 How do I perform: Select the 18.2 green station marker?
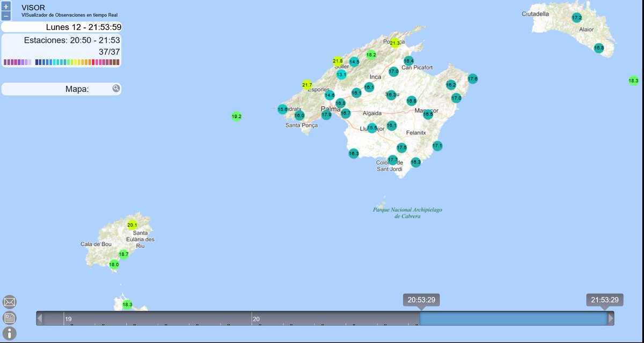click(371, 55)
